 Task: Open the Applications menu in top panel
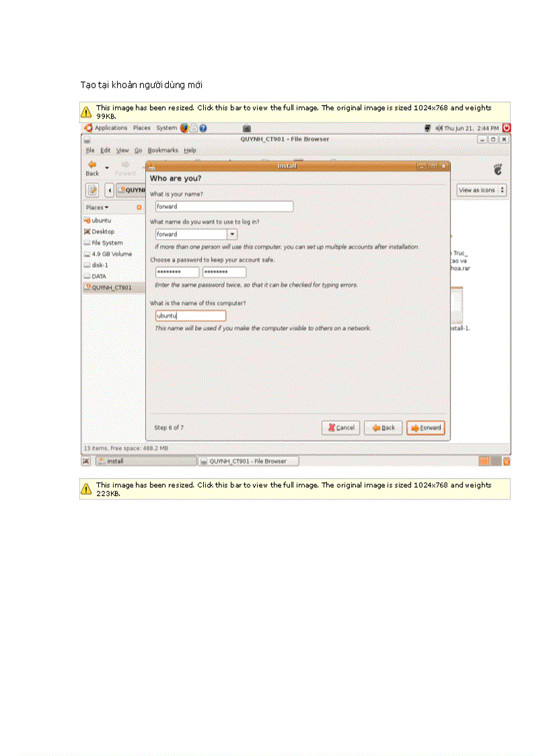(110, 128)
